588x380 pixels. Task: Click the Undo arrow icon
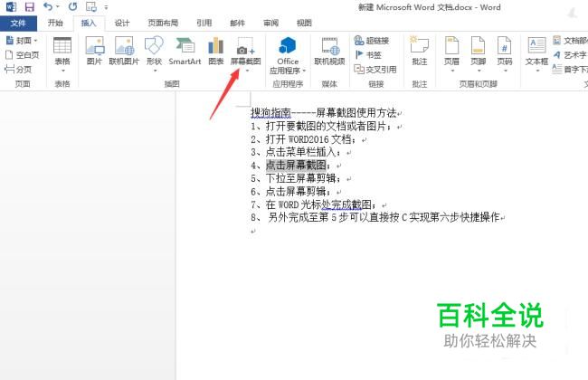48,6
